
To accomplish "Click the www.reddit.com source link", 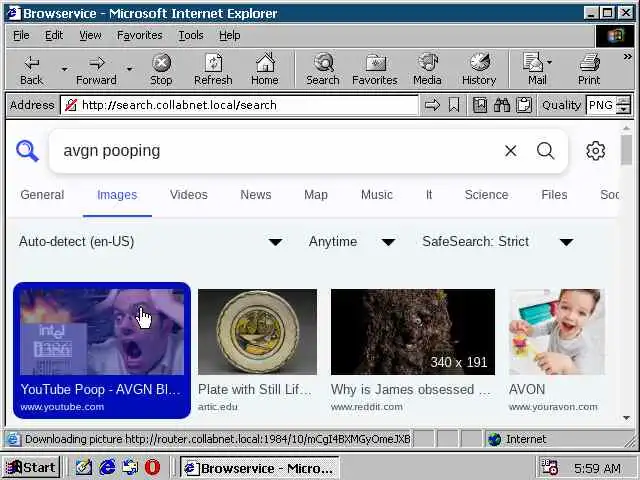I will coord(367,407).
